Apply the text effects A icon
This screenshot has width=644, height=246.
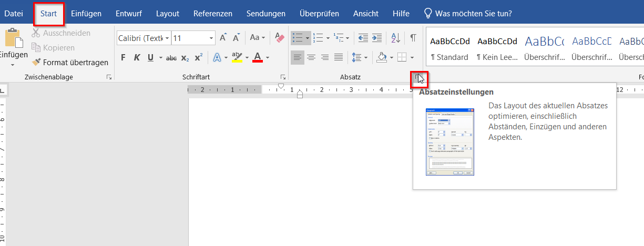(x=217, y=57)
